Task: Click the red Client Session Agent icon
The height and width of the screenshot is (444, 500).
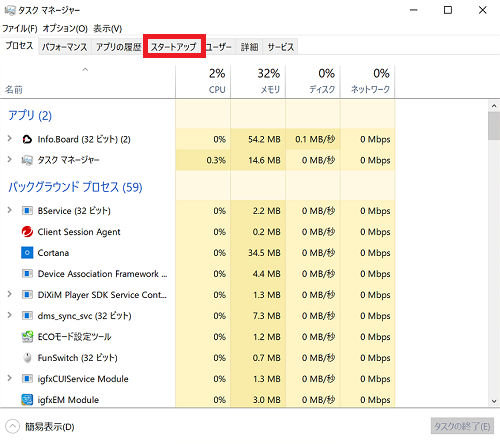Action: [27, 232]
